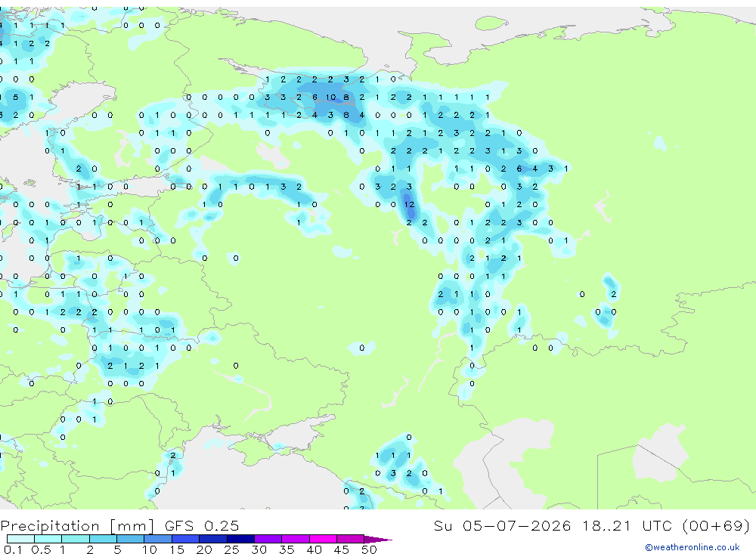This screenshot has height=554, width=756.
Task: Select the '18..21 UTC' time range text
Action: tap(627, 525)
